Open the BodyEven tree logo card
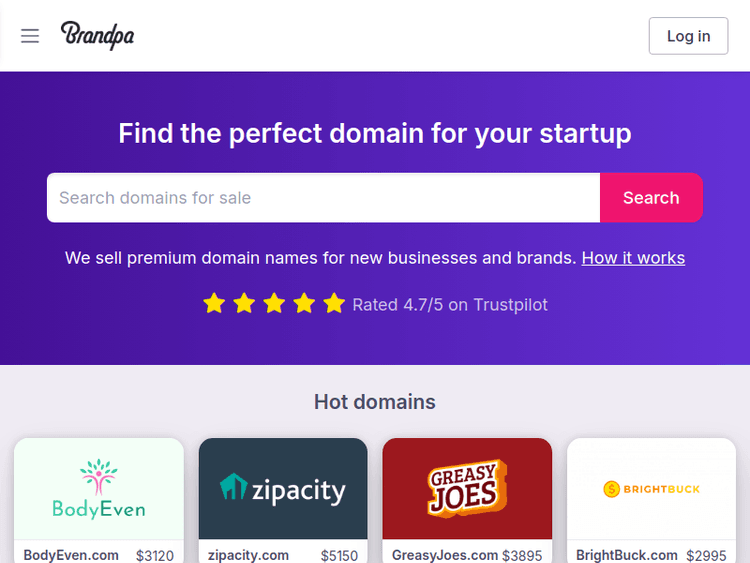 [99, 488]
